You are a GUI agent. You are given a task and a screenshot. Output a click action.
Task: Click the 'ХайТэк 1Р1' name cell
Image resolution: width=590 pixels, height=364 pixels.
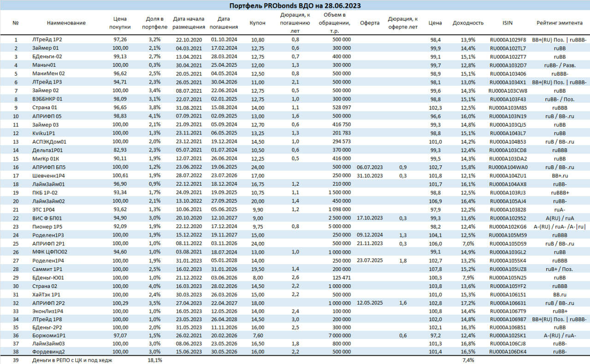pos(46,294)
